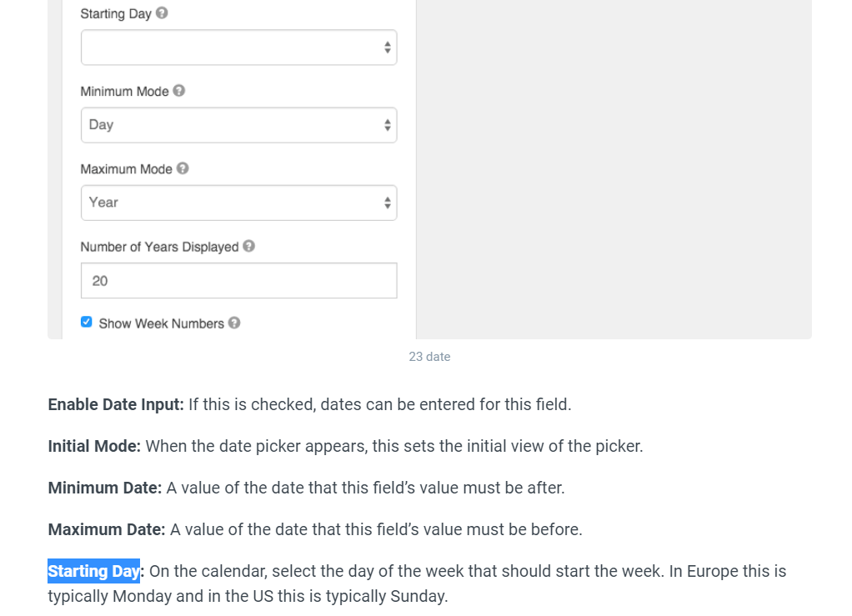Click the Show Week Numbers help icon
852x616 pixels.
coord(236,323)
